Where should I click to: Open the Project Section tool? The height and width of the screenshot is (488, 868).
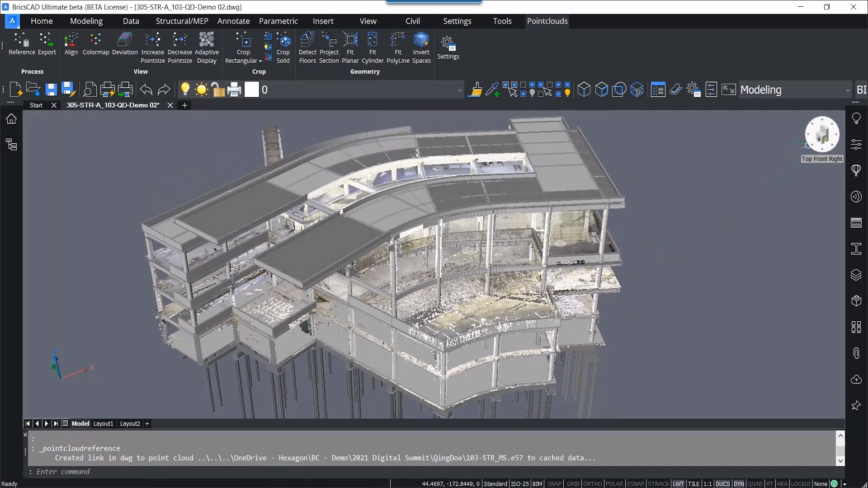329,47
